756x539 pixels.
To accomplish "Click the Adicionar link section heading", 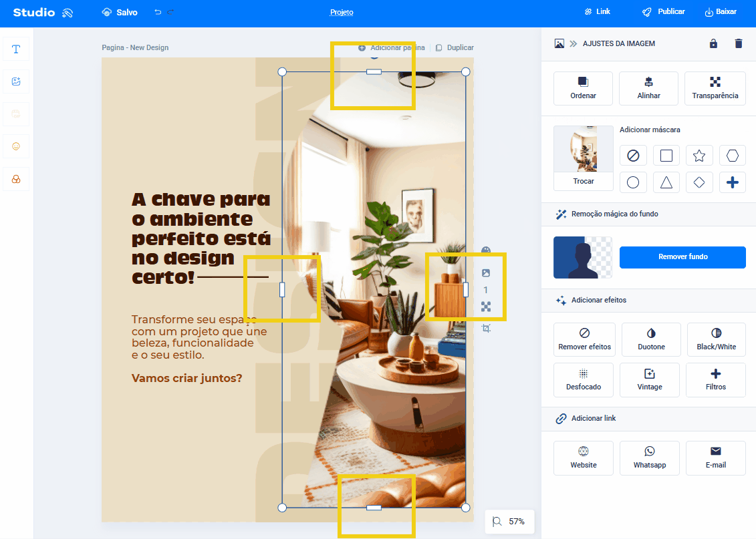I will tap(594, 418).
